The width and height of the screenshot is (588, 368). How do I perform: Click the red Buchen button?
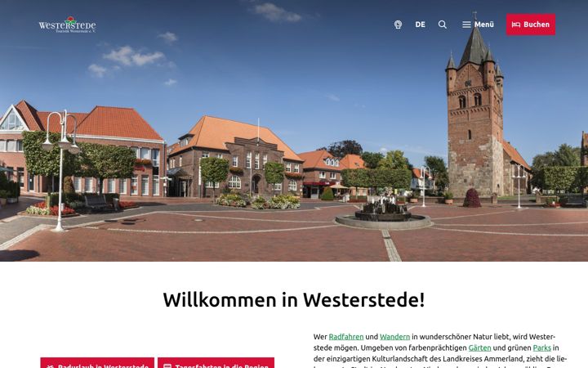point(531,25)
